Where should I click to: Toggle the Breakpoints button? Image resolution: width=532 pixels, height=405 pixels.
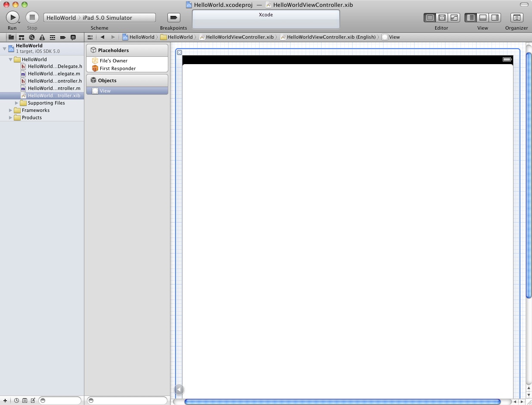point(173,18)
